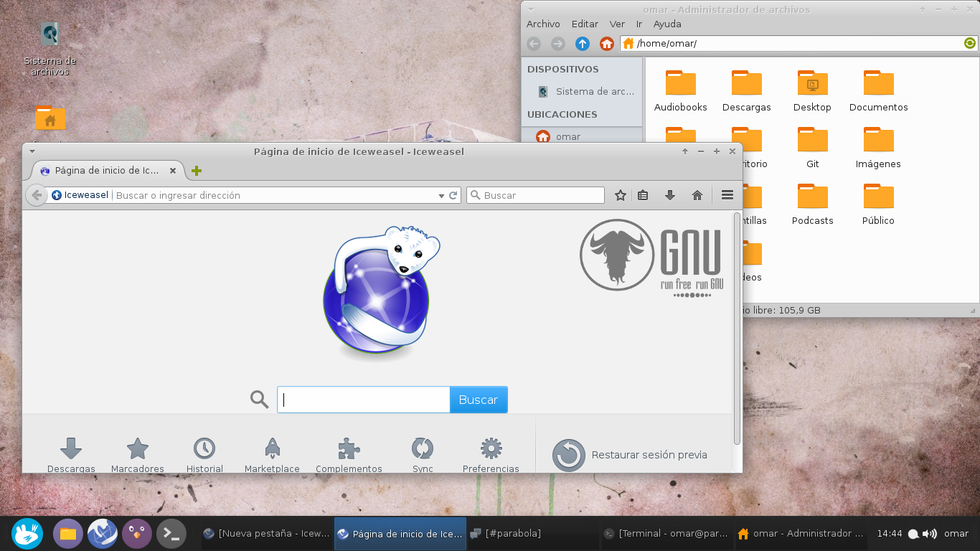Viewport: 980px width, 551px height.
Task: Launch terminal from panel launcher
Action: (x=171, y=534)
